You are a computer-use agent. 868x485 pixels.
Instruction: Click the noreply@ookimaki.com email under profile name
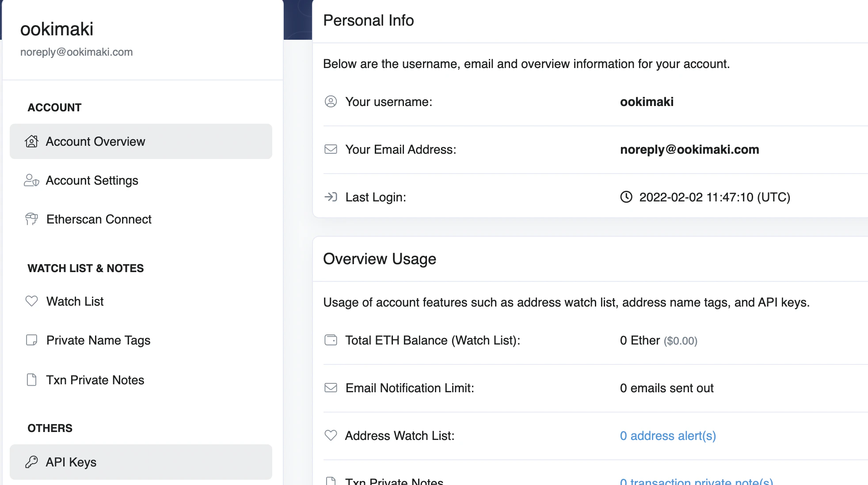point(76,52)
